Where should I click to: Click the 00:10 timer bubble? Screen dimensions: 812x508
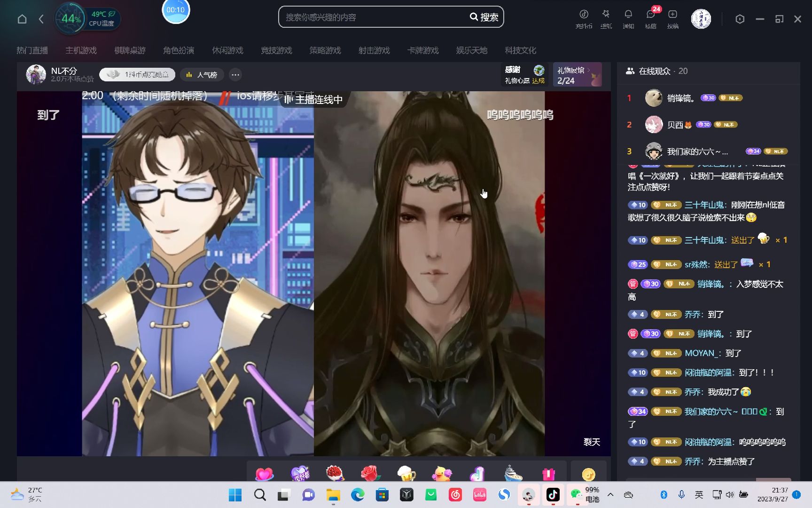click(176, 10)
